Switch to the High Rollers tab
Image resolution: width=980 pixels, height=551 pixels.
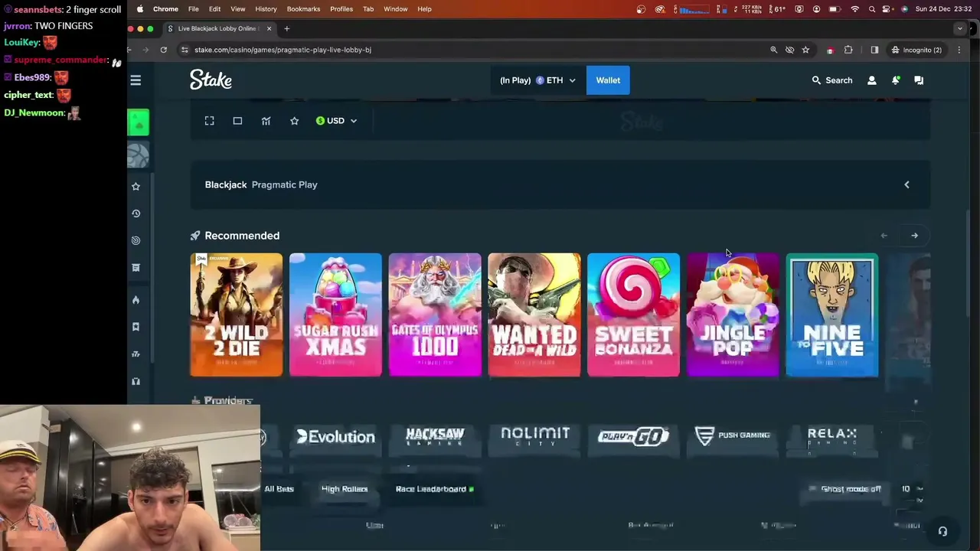click(345, 489)
